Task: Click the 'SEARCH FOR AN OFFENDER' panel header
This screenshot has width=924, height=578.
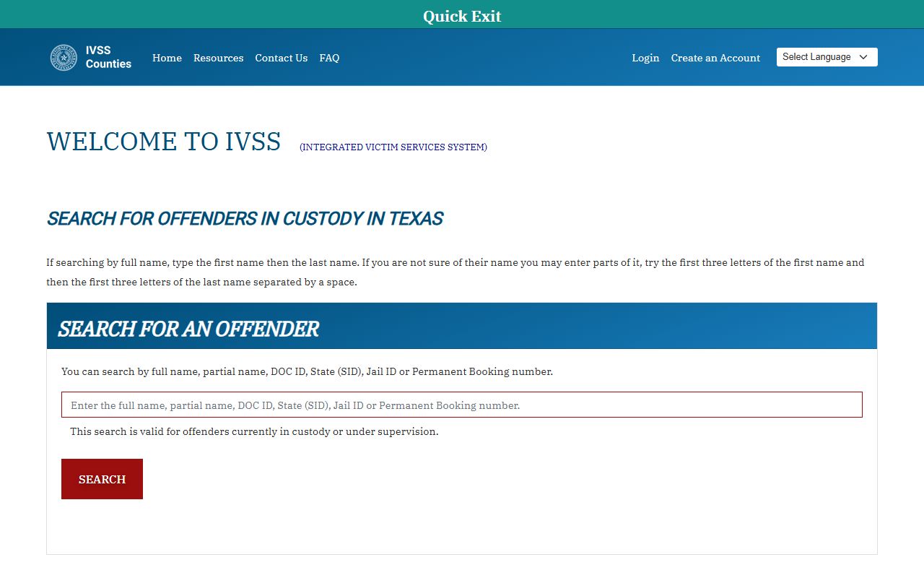Action: 462,326
